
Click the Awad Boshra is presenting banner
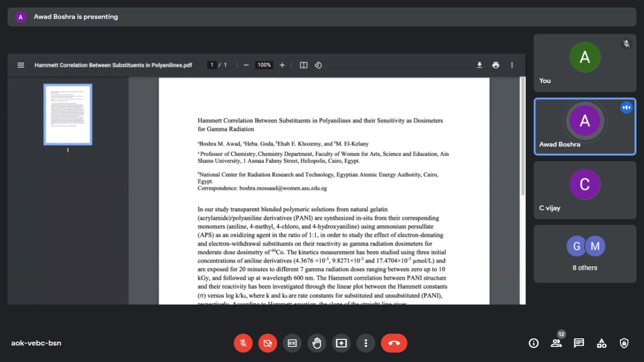coord(322,17)
